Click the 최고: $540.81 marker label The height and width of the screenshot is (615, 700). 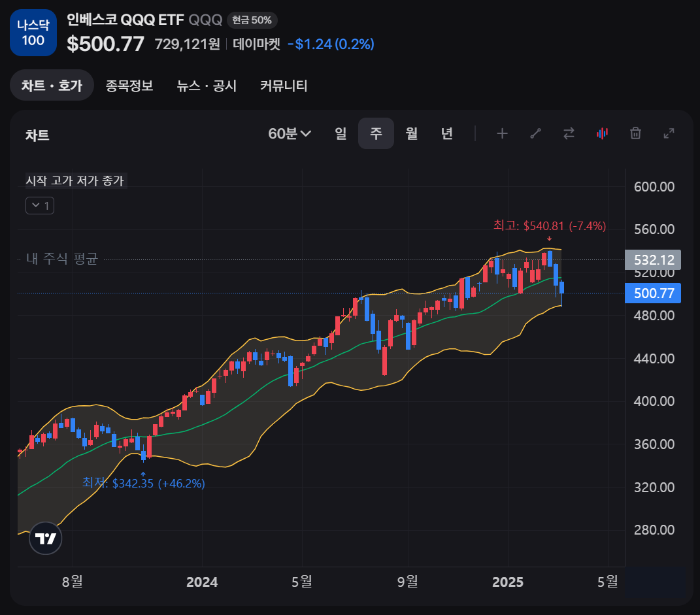click(550, 226)
